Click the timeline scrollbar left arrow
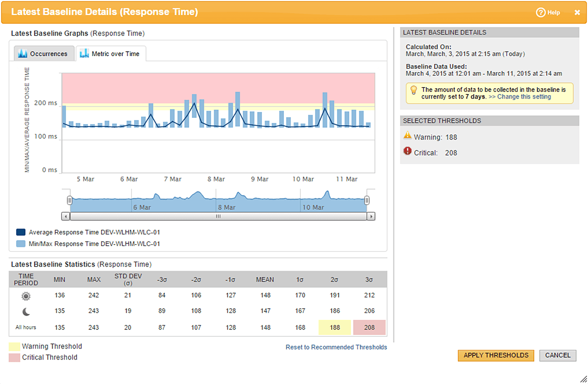Image resolution: width=588 pixels, height=384 pixels. point(66,216)
